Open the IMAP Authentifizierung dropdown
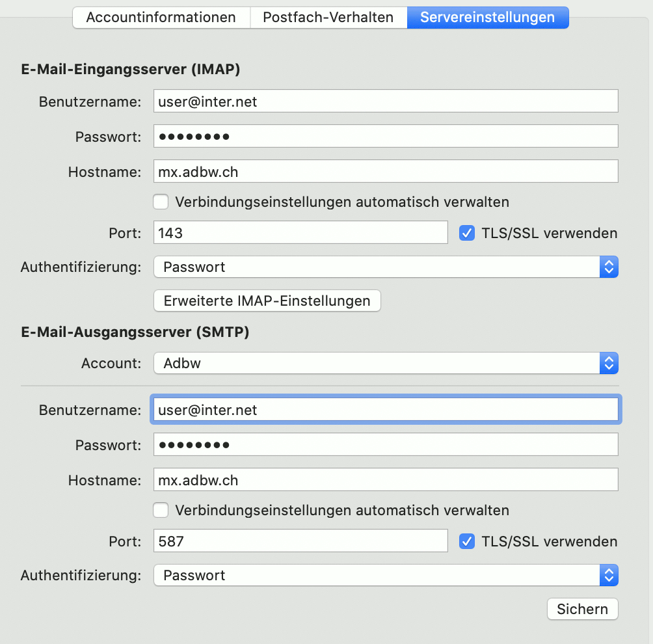The height and width of the screenshot is (644, 653). (386, 267)
